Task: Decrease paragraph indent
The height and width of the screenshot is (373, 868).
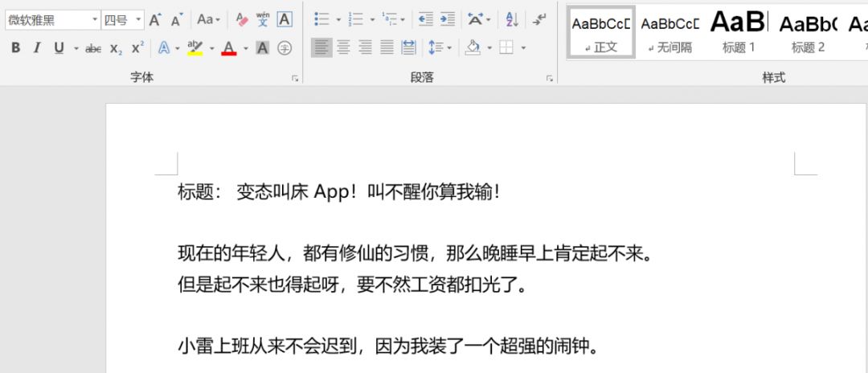Action: (425, 19)
